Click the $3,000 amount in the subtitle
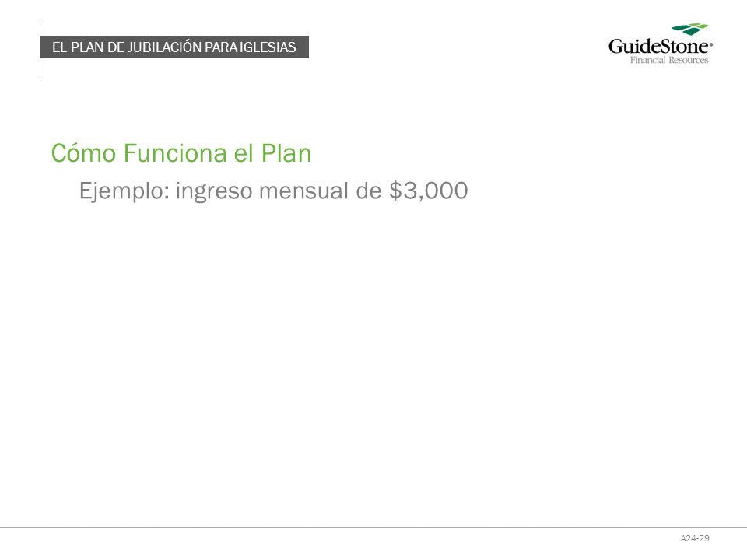The width and height of the screenshot is (747, 560). 428,191
